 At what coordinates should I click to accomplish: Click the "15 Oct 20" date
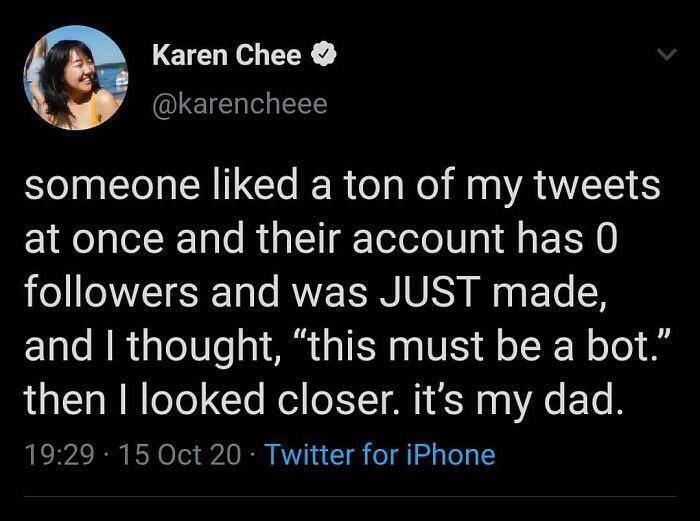point(179,455)
